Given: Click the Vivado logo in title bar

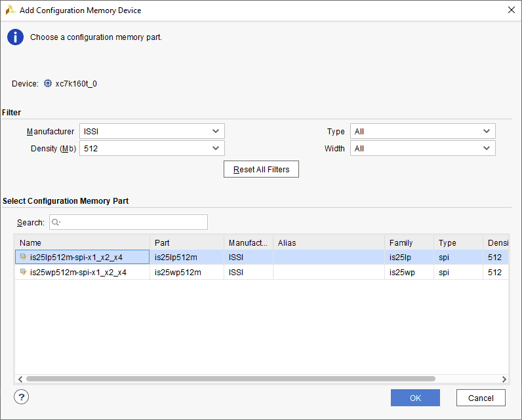Looking at the screenshot, I should 10,10.
